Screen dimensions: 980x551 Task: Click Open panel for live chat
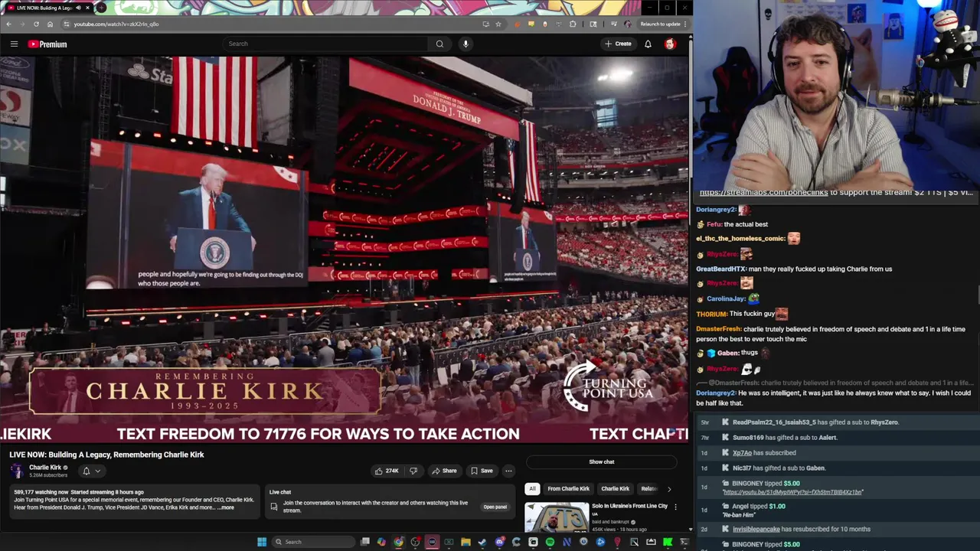coord(495,507)
